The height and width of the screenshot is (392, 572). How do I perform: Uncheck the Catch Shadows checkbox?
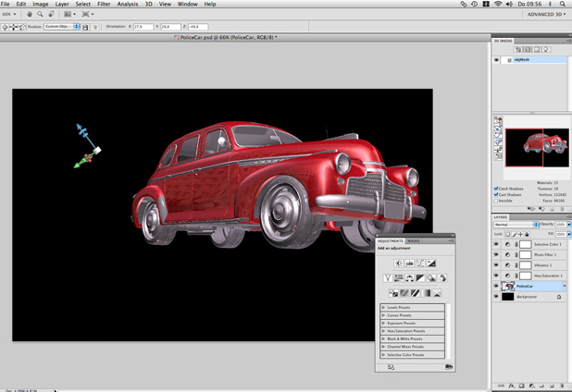click(496, 189)
